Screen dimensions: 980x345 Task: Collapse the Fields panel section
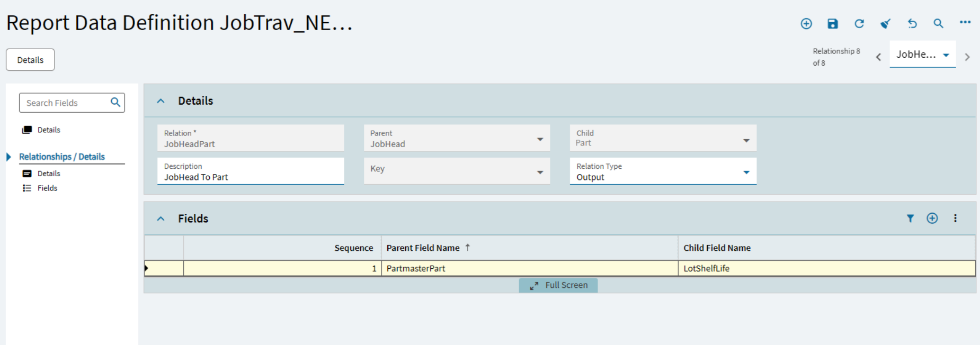pyautogui.click(x=161, y=219)
